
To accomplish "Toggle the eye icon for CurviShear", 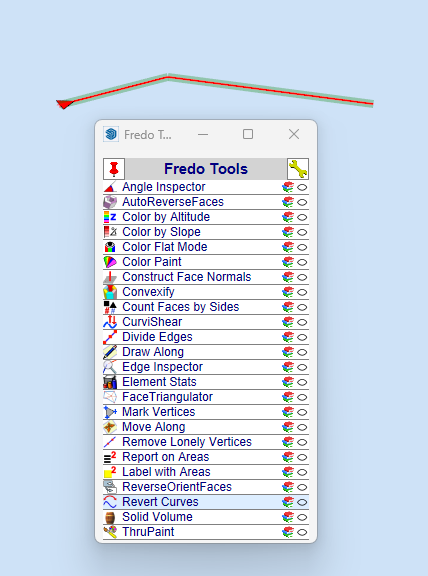I will (302, 322).
